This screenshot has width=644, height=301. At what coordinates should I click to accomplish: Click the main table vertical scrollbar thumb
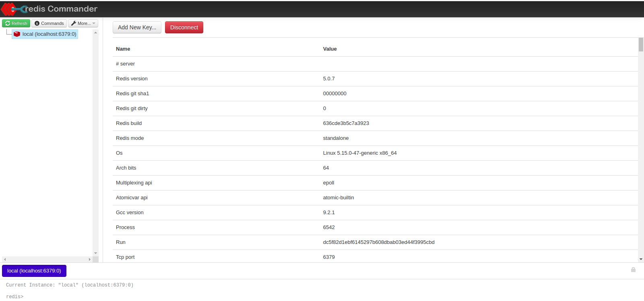coord(641,45)
